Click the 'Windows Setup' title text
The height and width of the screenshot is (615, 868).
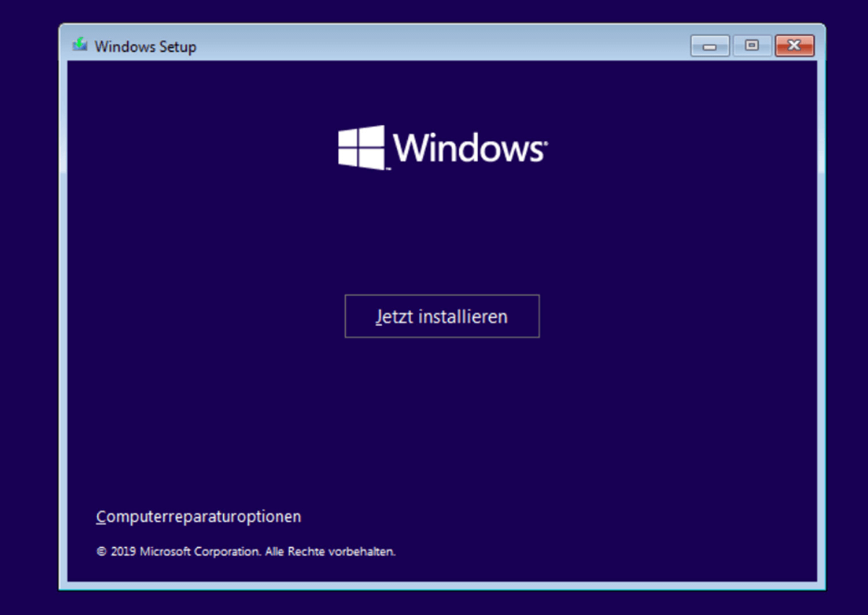pyautogui.click(x=145, y=46)
